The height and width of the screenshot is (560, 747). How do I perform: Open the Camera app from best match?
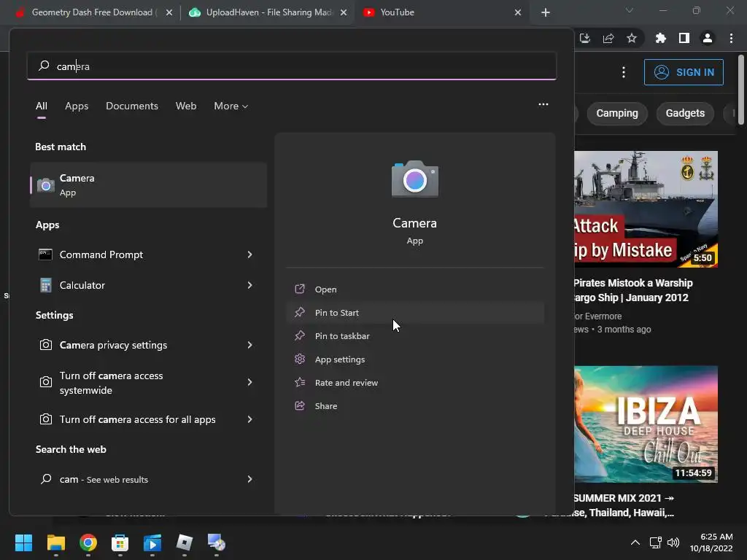tap(148, 184)
